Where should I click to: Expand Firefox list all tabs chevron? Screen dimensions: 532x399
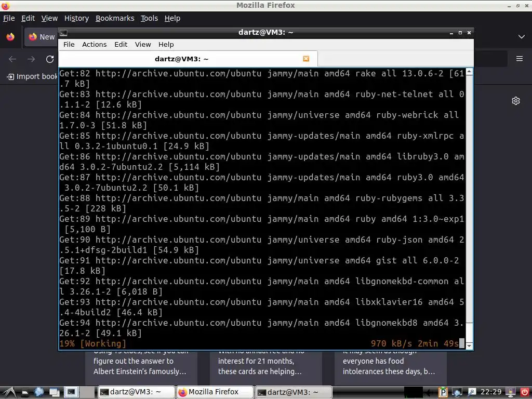(522, 37)
